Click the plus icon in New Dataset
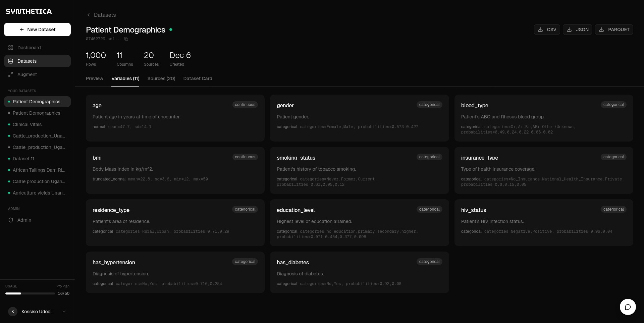Viewport: 644px width, 323px height. pos(22,30)
